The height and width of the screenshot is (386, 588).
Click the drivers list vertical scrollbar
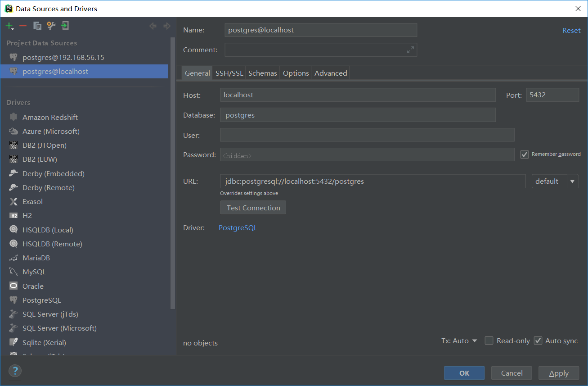tap(173, 173)
